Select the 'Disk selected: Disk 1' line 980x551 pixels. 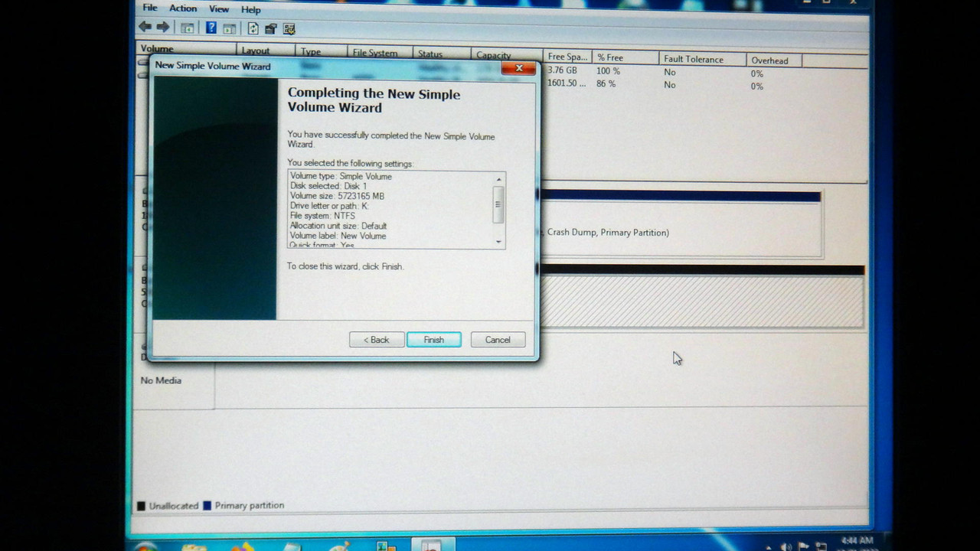click(x=328, y=186)
